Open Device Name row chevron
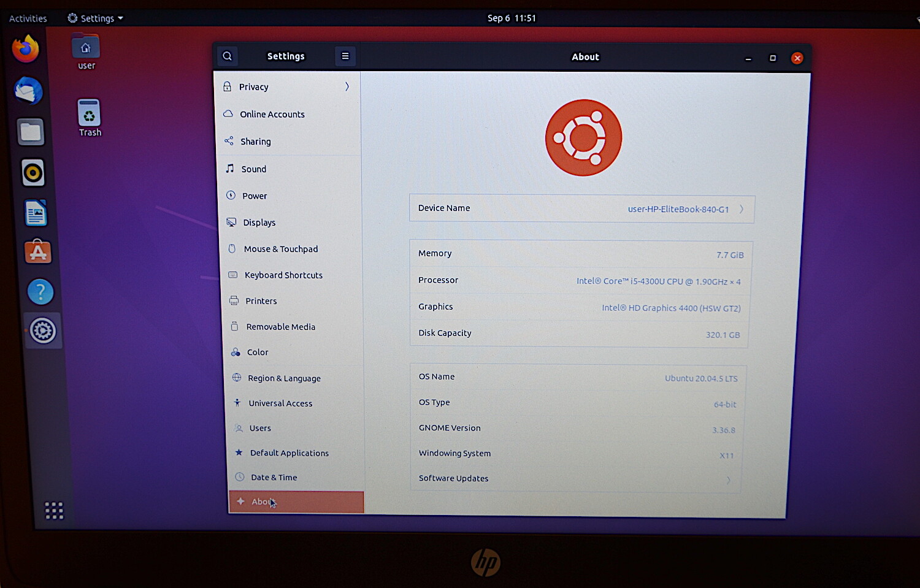920x588 pixels. click(x=742, y=209)
